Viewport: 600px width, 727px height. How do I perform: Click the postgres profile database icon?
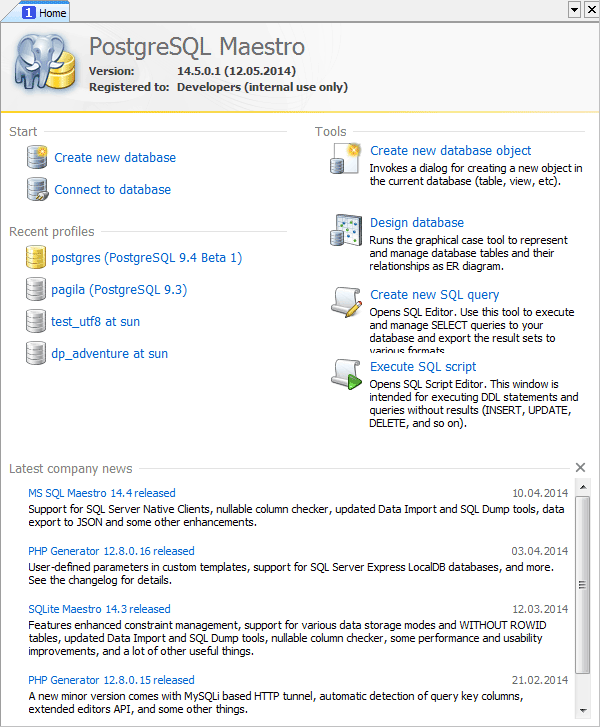37,257
